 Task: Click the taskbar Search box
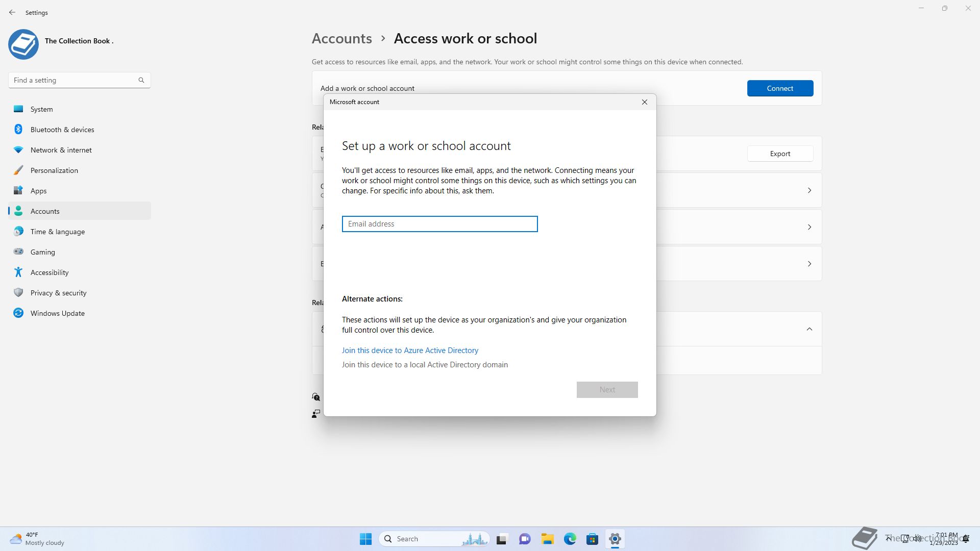tap(434, 539)
